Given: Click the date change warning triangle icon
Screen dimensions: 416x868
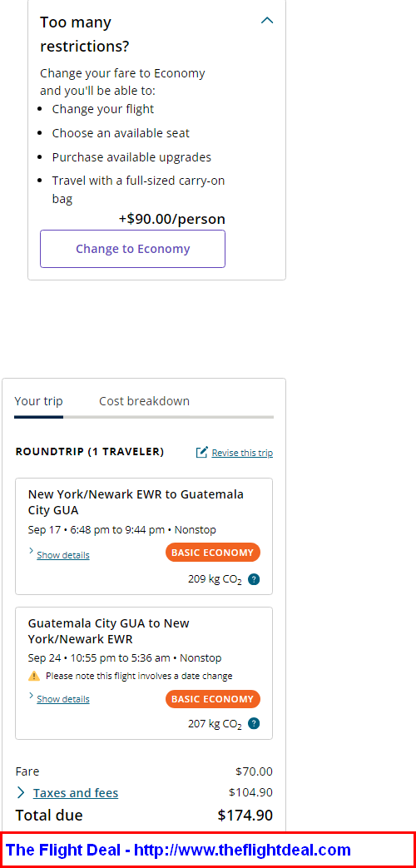Looking at the screenshot, I should tap(34, 676).
